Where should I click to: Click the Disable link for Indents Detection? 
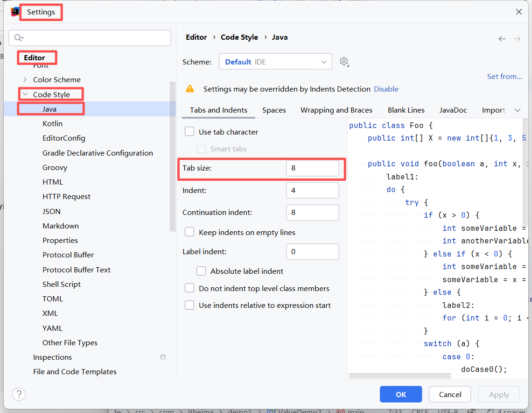coord(386,89)
